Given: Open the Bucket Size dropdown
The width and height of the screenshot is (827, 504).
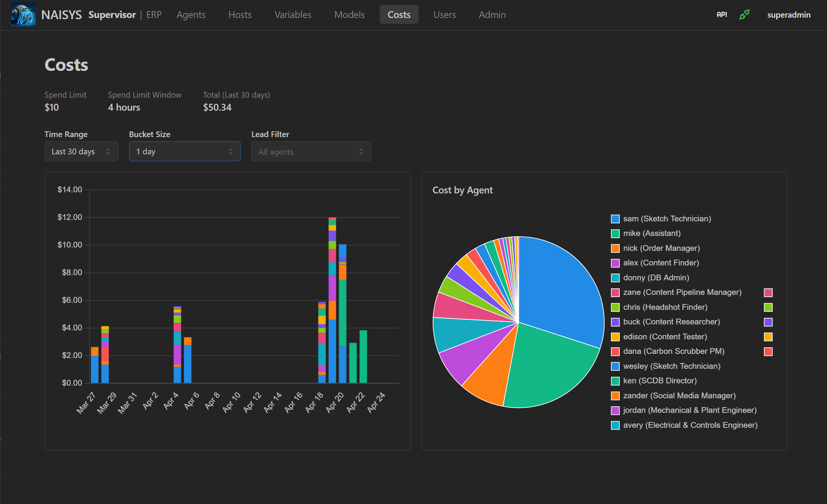Looking at the screenshot, I should [x=184, y=151].
